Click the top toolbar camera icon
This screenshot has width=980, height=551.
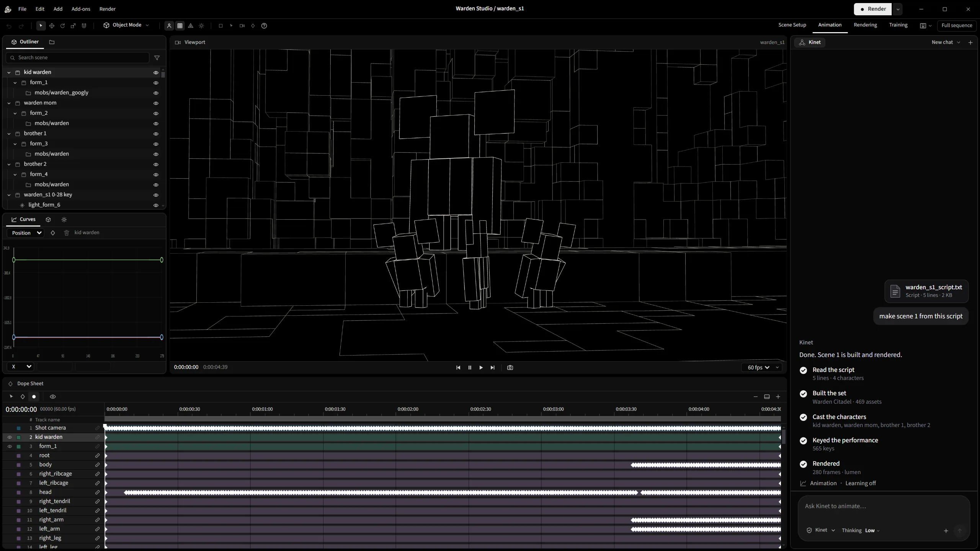point(242,26)
